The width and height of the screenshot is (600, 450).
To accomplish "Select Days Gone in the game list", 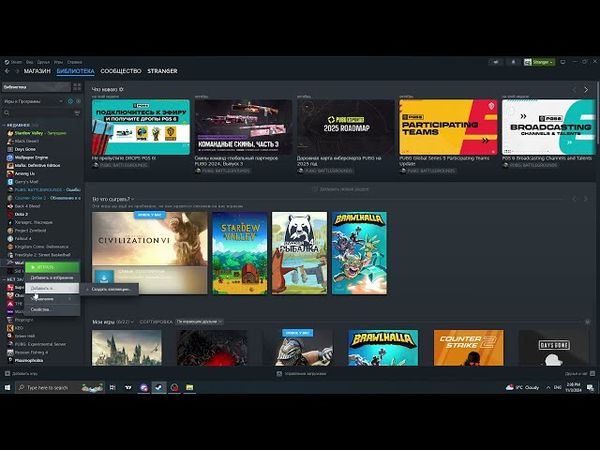I will 25,149.
